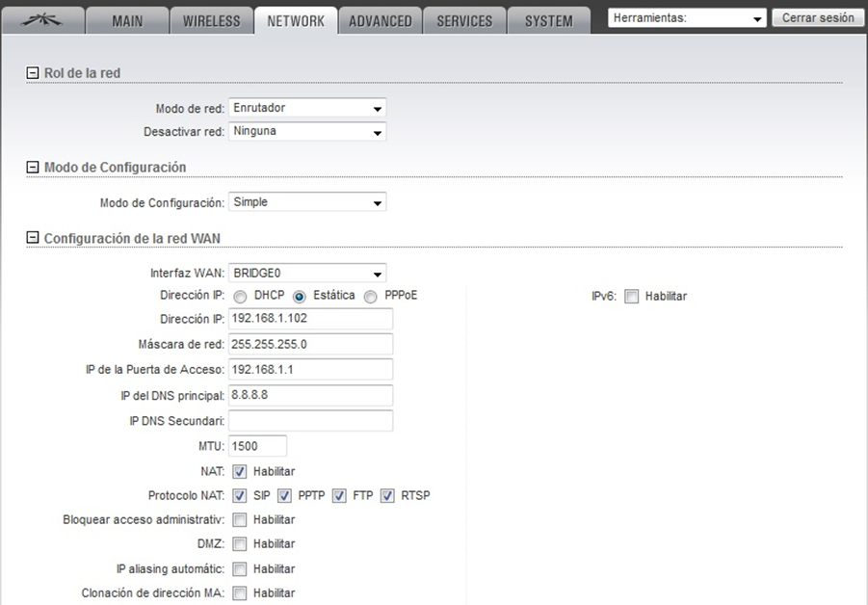Select the PPPoE radio button

coord(370,297)
